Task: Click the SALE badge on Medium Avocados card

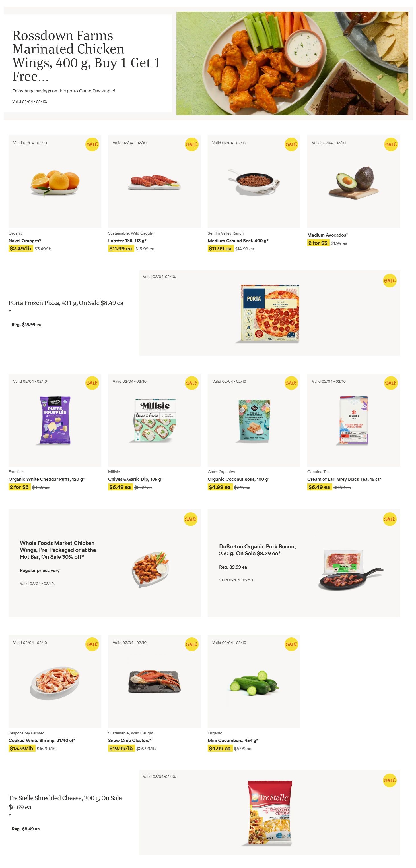Action: [x=391, y=144]
